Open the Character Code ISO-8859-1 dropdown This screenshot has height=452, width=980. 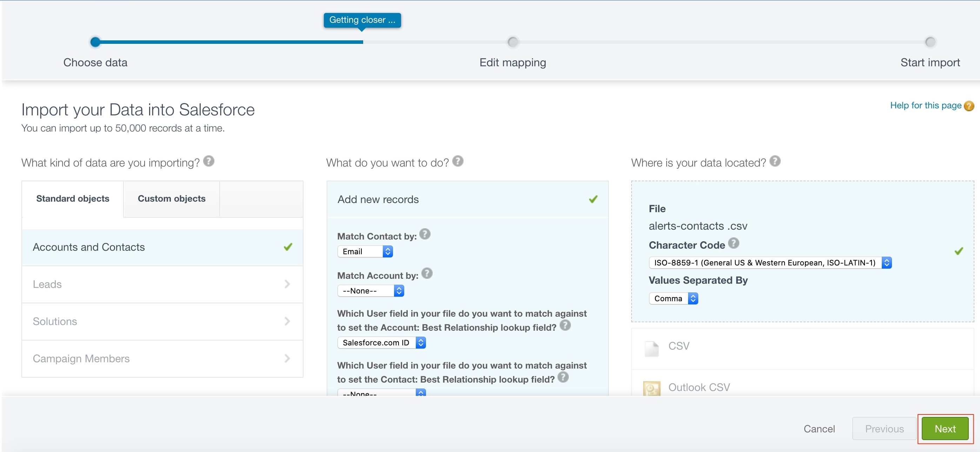(x=770, y=263)
